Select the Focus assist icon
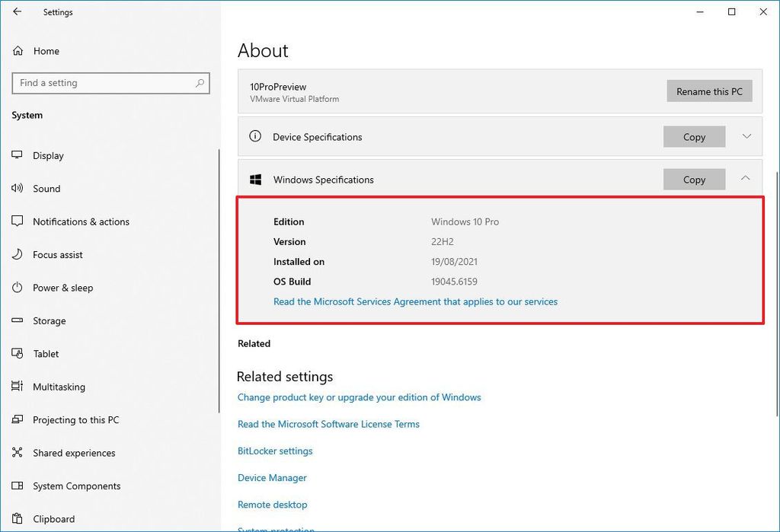This screenshot has width=780, height=532. (x=17, y=254)
